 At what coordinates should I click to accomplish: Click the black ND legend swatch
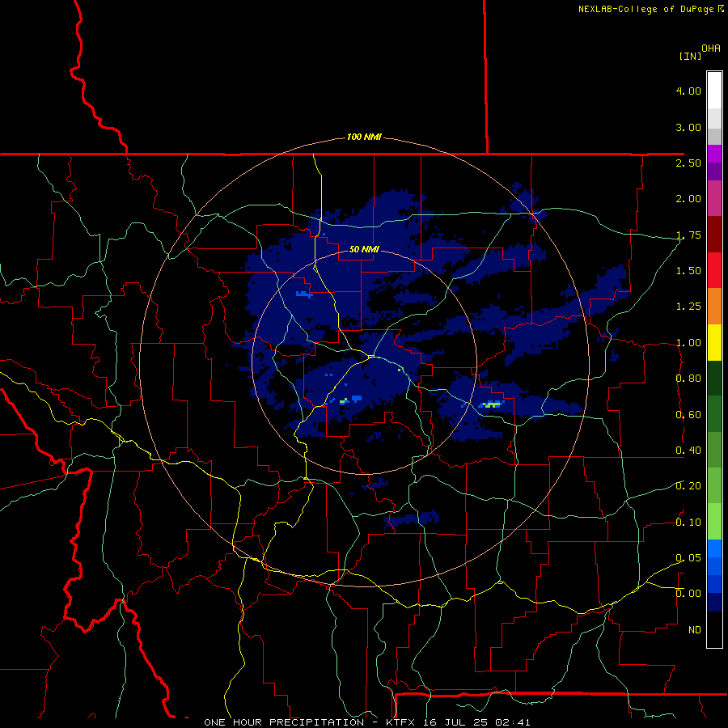[714, 629]
